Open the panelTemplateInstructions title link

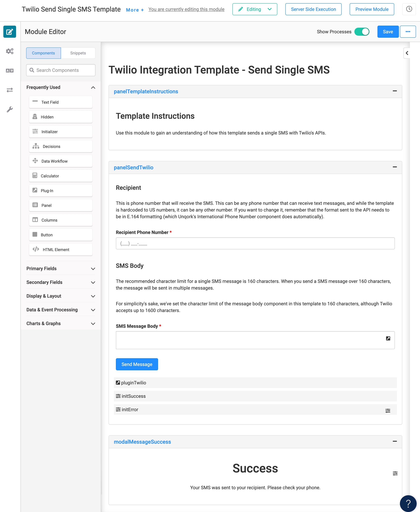(x=146, y=91)
